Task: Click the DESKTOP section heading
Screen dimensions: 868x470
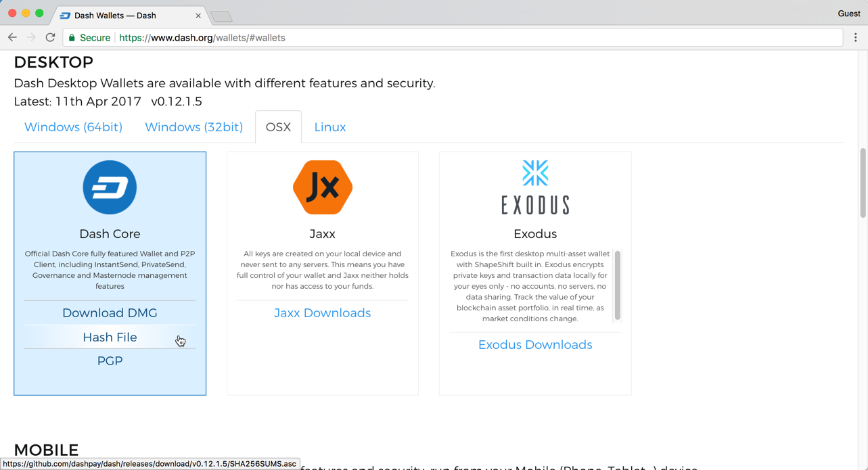Action: [53, 62]
